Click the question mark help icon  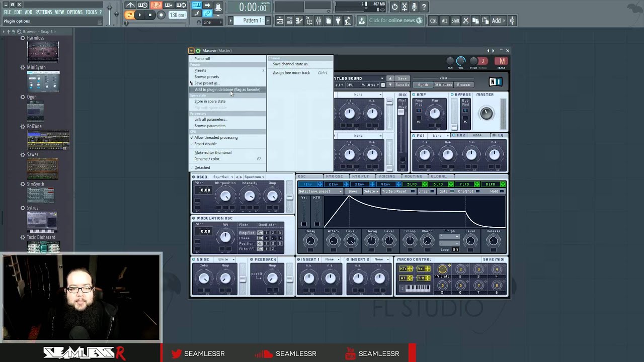point(424,7)
